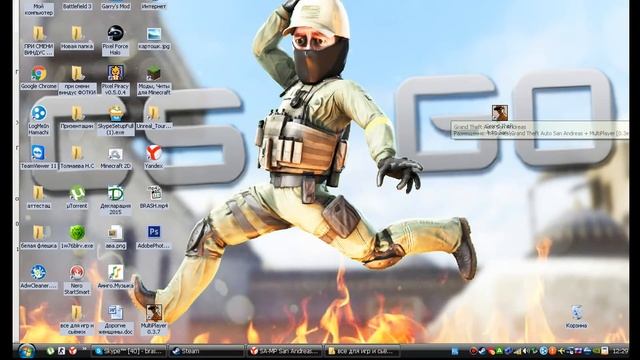Viewport: 640px width, 360px height.
Task: Switch to the Steam taskbar window
Action: point(207,351)
